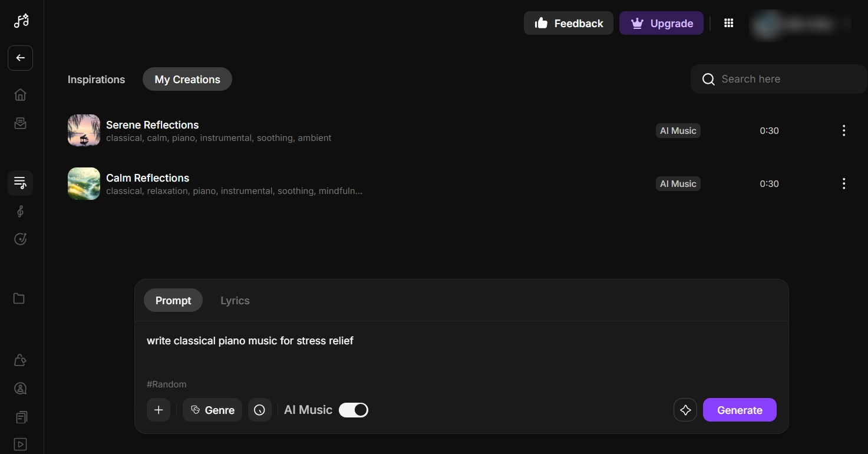Click the back arrow at sidebar top

tap(20, 58)
